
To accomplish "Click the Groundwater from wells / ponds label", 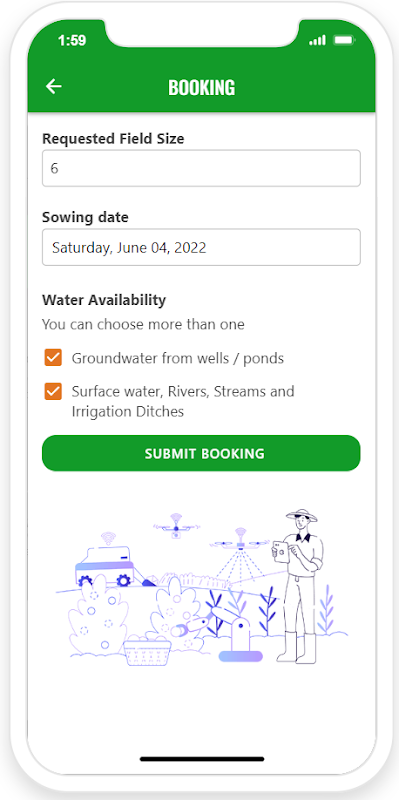I will (x=178, y=358).
